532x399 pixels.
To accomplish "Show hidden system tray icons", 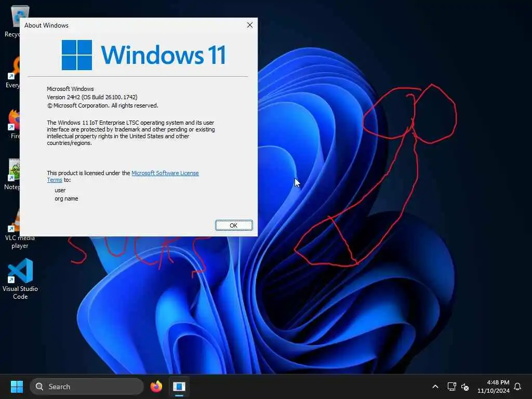I will click(435, 387).
